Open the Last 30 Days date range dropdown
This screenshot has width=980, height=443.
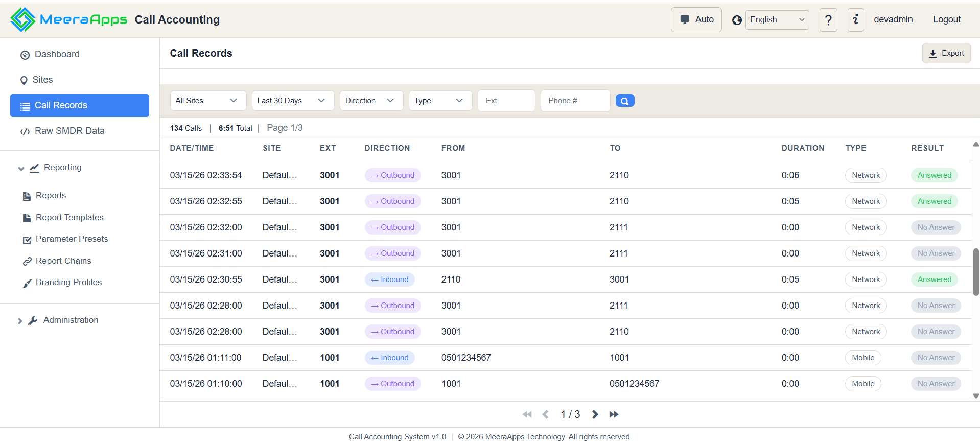click(293, 101)
